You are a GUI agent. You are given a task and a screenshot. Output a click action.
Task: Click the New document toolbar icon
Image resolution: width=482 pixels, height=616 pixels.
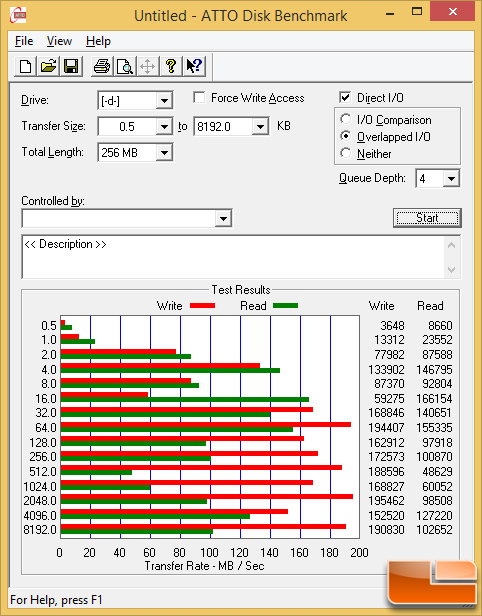26,66
